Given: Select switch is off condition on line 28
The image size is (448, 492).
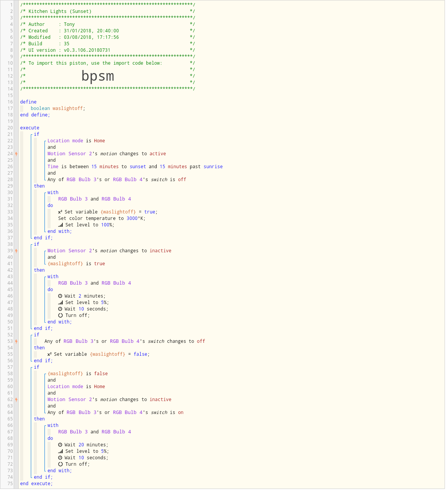Looking at the screenshot, I should [x=117, y=180].
